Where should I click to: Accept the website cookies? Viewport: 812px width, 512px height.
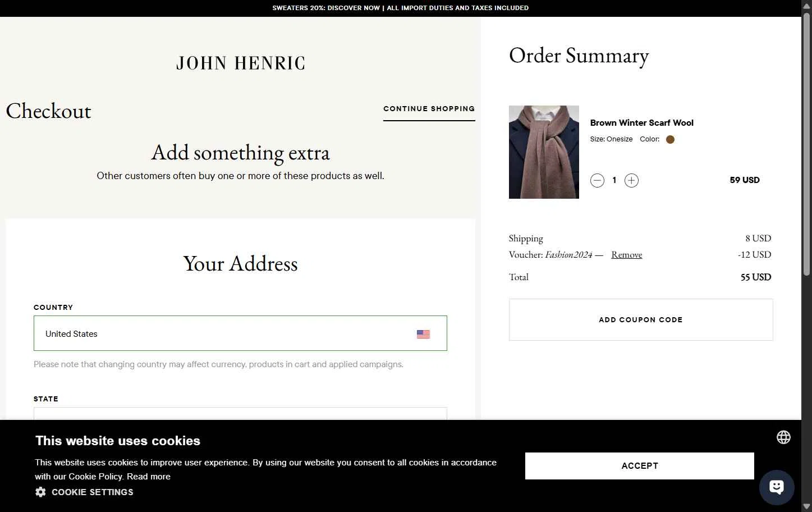(x=639, y=466)
